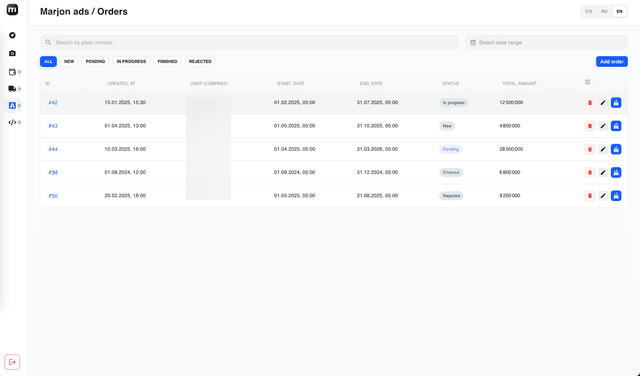This screenshot has width=640, height=376.
Task: Click the END_DATE column header
Action: point(371,83)
